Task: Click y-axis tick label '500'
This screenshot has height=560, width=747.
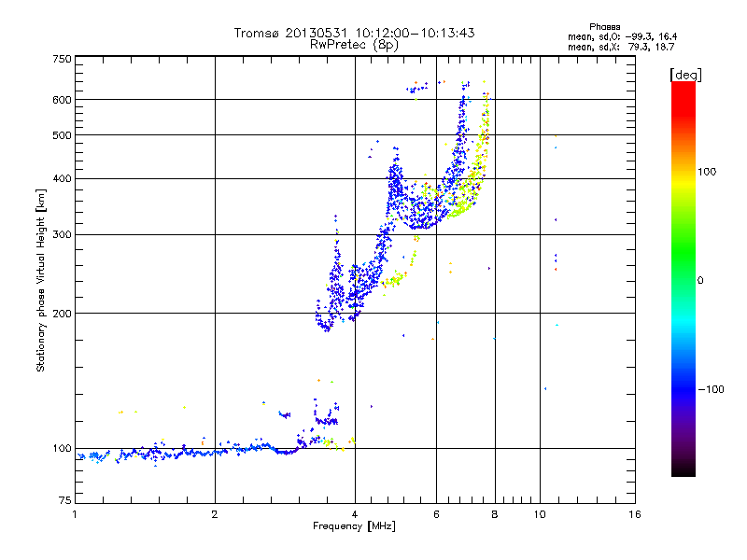Action: coord(62,135)
